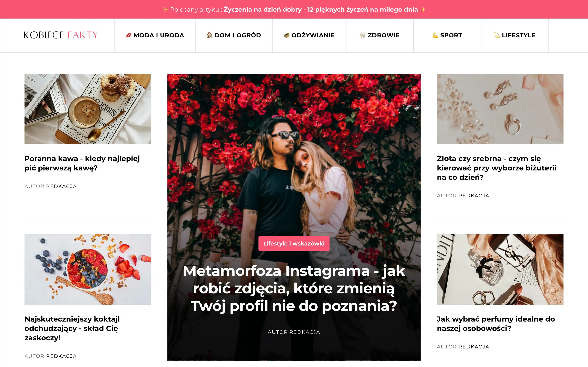The height and width of the screenshot is (367, 588).
Task: Click the tooth icon beside Zdrowie
Action: point(363,35)
